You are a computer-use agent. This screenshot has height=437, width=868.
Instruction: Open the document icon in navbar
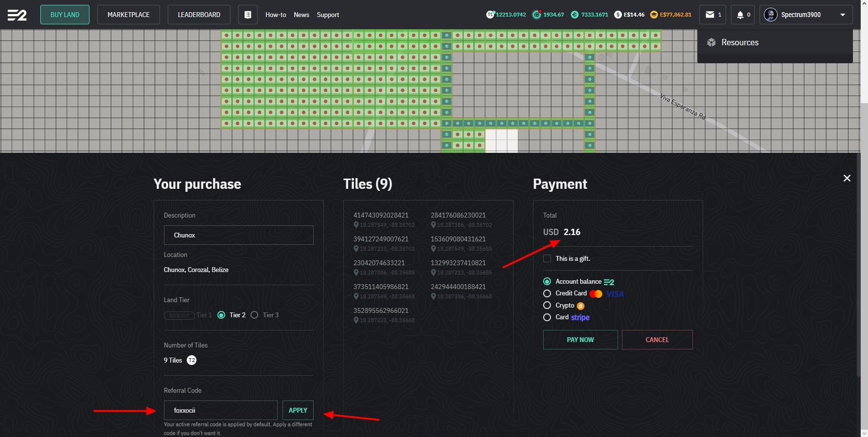coord(248,15)
